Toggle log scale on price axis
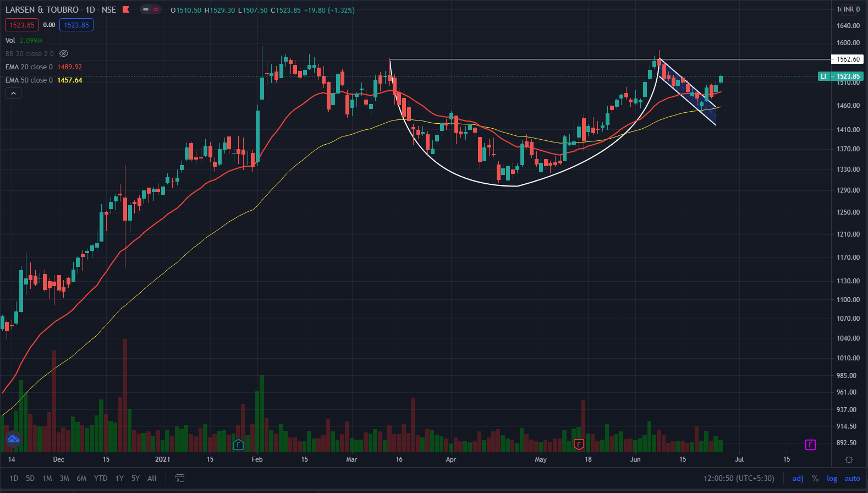The image size is (868, 493). [832, 478]
